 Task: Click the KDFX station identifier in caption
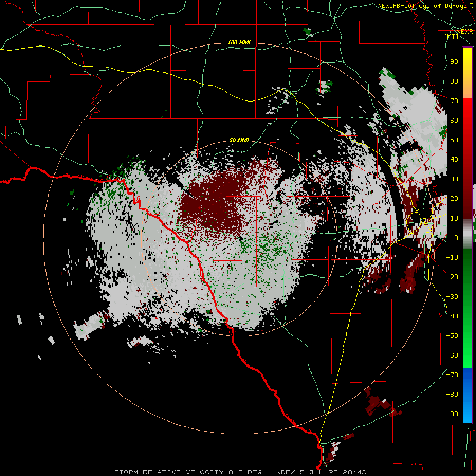(x=286, y=472)
